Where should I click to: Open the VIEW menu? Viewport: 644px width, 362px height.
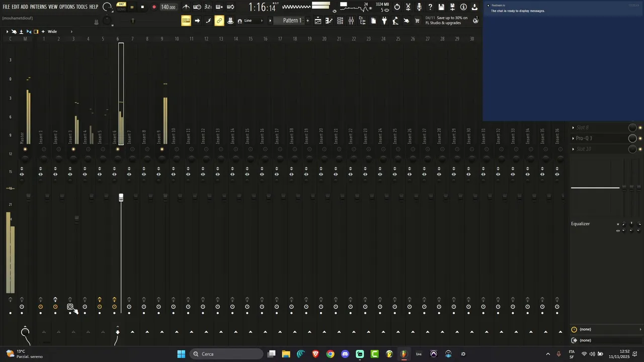point(53,7)
